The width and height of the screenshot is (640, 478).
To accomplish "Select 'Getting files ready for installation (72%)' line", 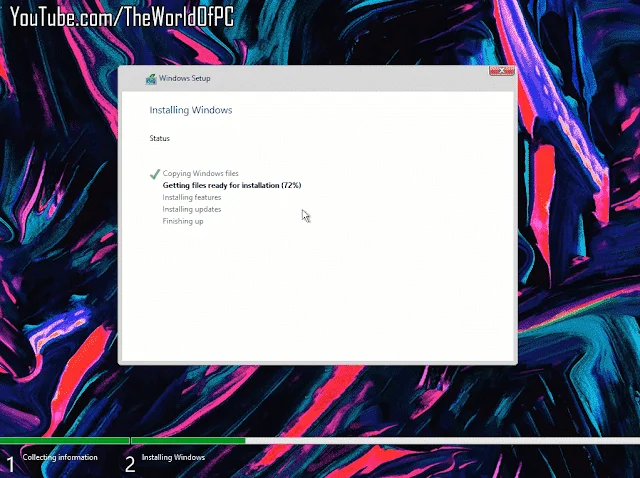I will [x=232, y=185].
